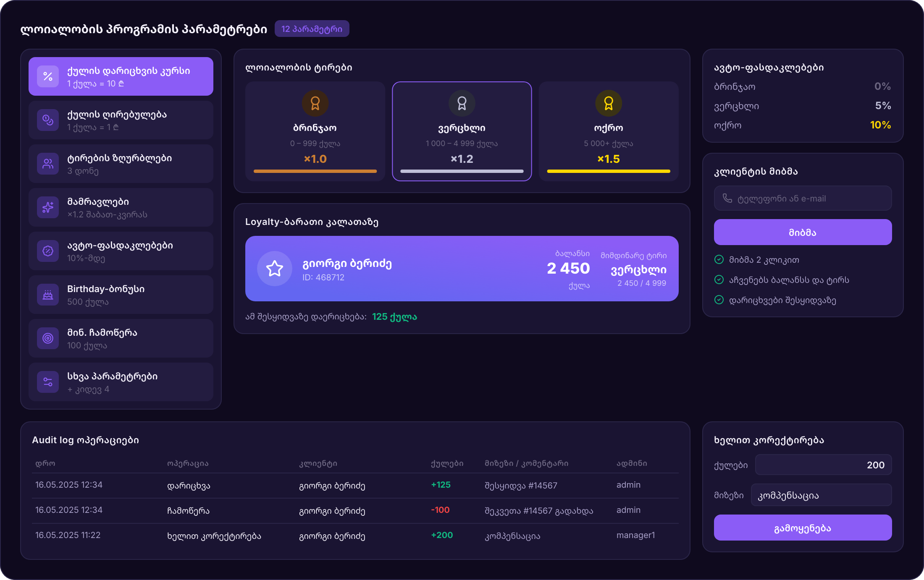Screen dimensions: 924x580
Task: Click the phone icon in the client binding field
Action: (x=727, y=198)
